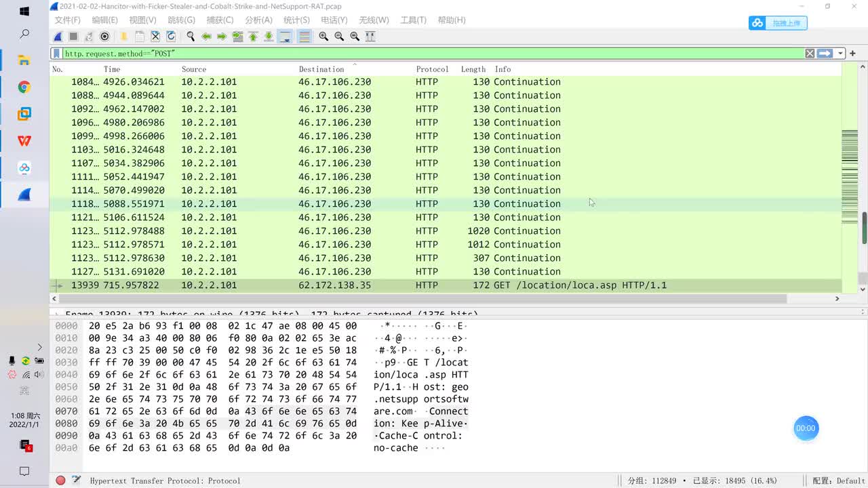Select packet at time 5088.551971
The image size is (868, 488).
(446, 204)
